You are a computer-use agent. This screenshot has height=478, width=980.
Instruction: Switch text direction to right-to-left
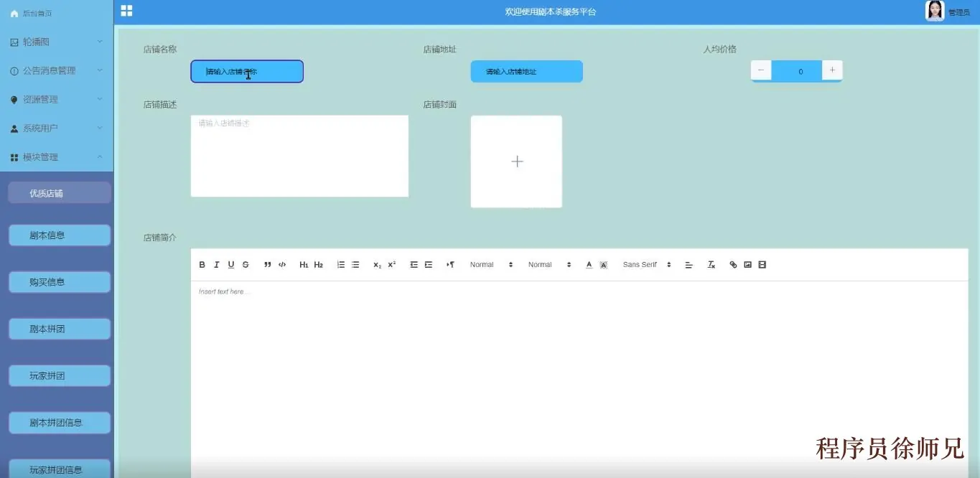pos(450,265)
